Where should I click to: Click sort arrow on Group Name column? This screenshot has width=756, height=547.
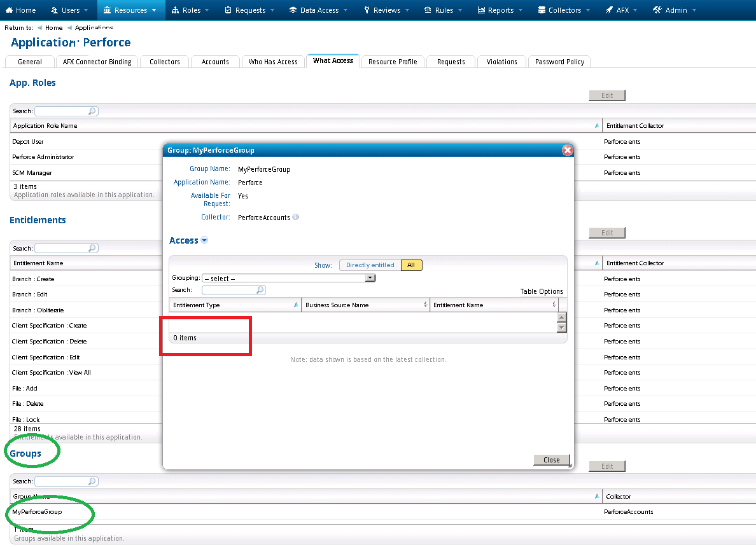(x=597, y=496)
